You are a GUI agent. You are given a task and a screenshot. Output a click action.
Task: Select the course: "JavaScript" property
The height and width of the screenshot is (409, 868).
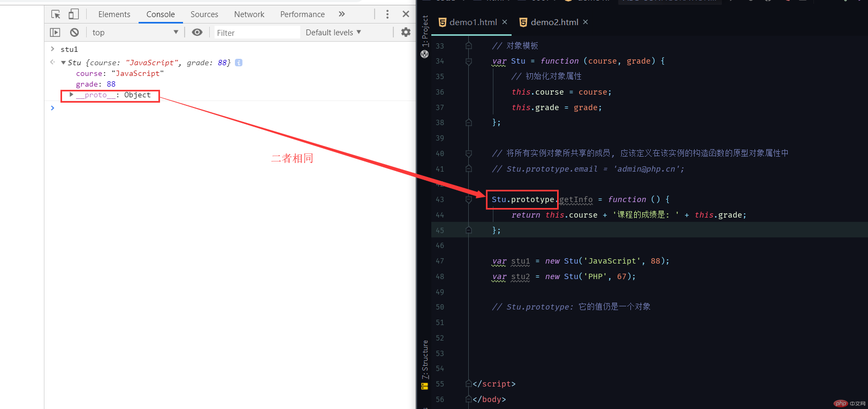(120, 73)
